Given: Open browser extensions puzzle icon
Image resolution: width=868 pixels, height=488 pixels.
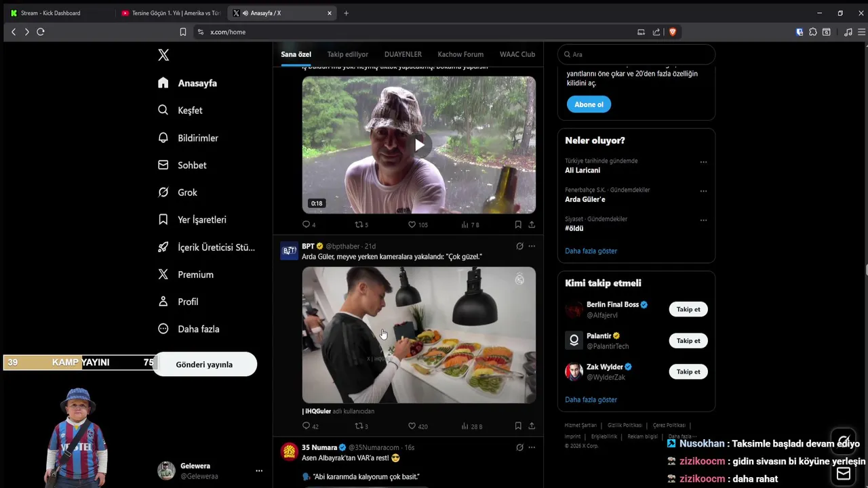Looking at the screenshot, I should coord(813,32).
